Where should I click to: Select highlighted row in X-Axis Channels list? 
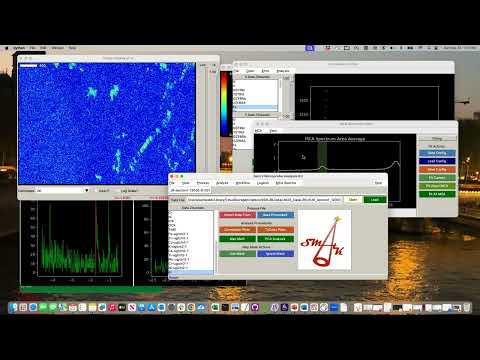click(x=255, y=107)
